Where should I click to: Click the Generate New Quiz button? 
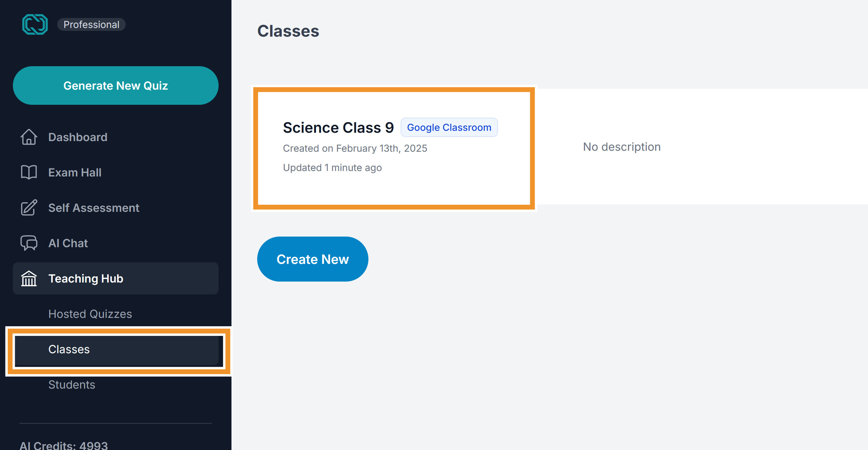(116, 85)
